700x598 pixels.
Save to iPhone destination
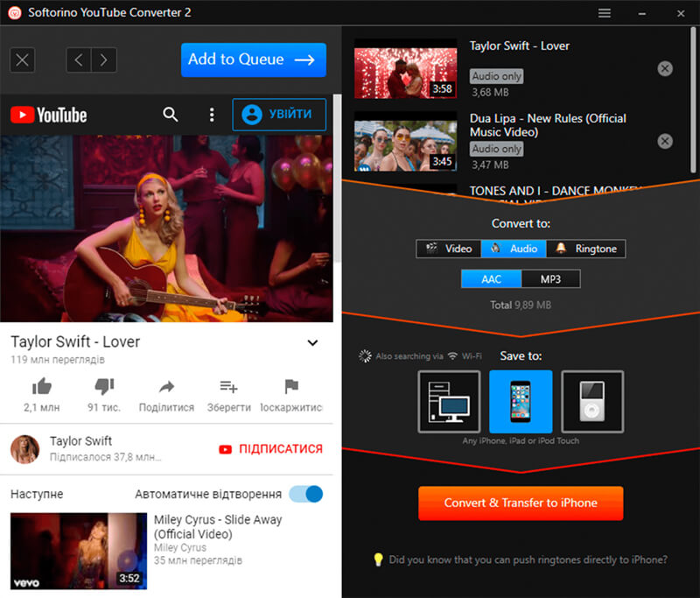(521, 402)
